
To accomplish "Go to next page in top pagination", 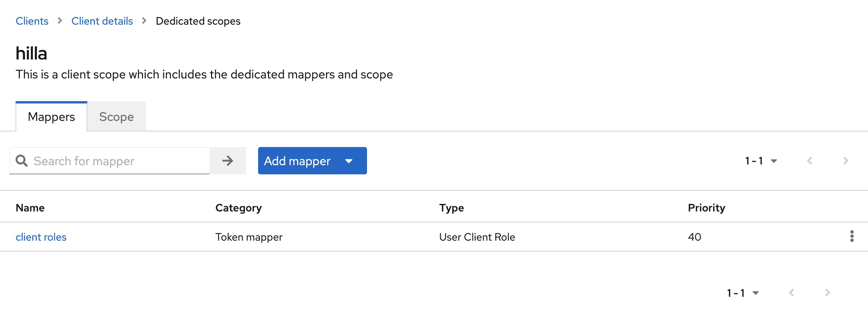I will coord(846,161).
